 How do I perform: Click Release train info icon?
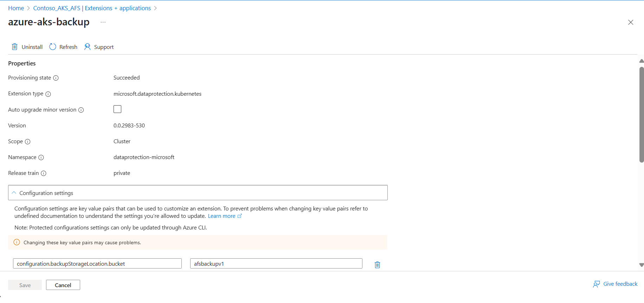tap(44, 173)
